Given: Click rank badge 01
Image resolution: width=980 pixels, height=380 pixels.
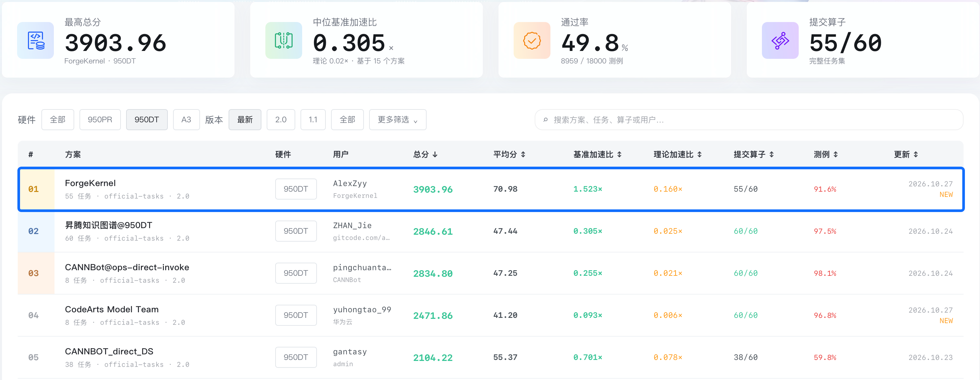Looking at the screenshot, I should click(33, 189).
